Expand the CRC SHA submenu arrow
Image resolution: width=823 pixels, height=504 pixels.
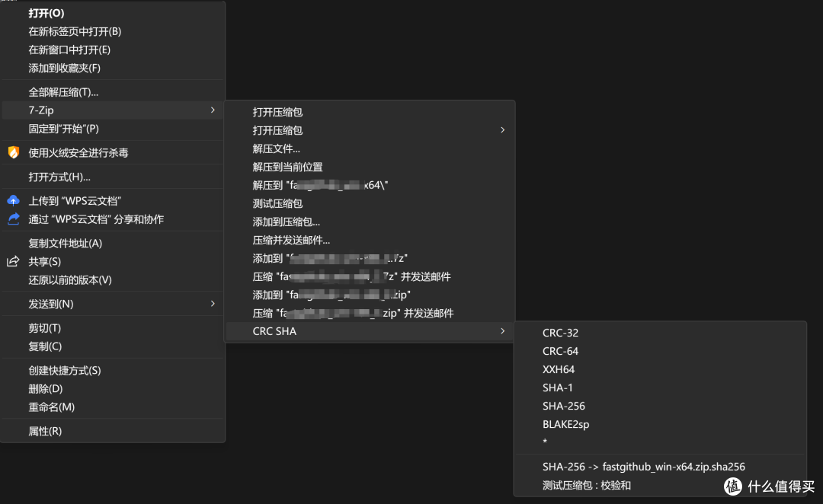502,331
